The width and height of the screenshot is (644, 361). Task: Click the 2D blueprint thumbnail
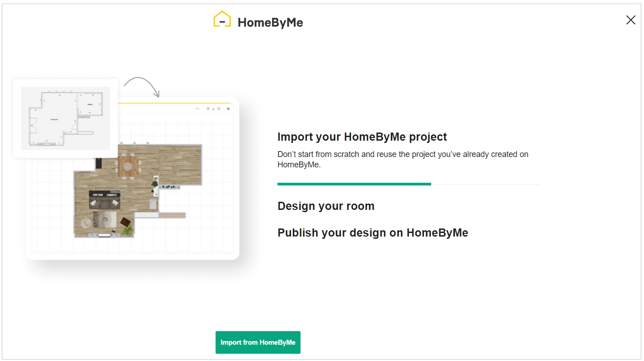(65, 118)
